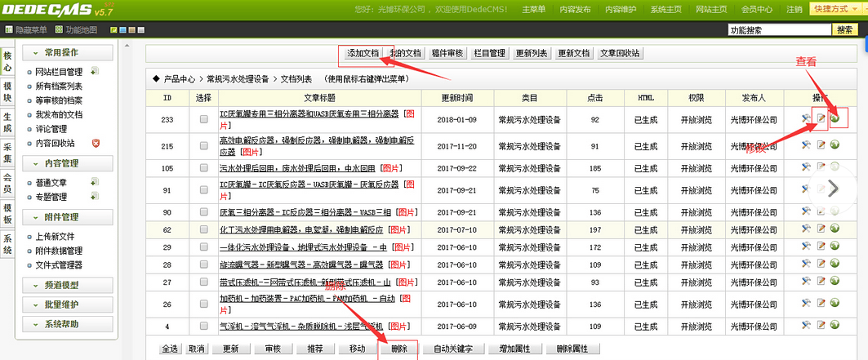This screenshot has height=360, width=868.
Task: Click add icon beside 普通文章
Action: (x=95, y=182)
